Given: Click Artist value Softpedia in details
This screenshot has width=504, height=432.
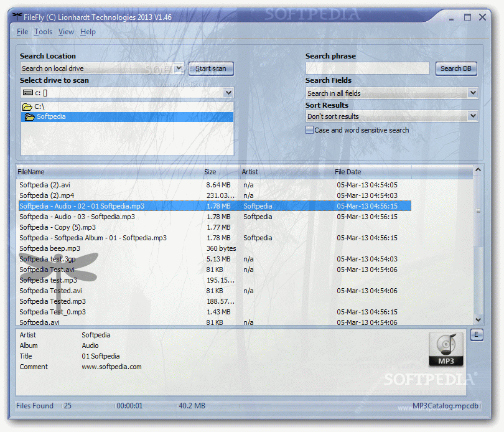Looking at the screenshot, I should (x=96, y=335).
